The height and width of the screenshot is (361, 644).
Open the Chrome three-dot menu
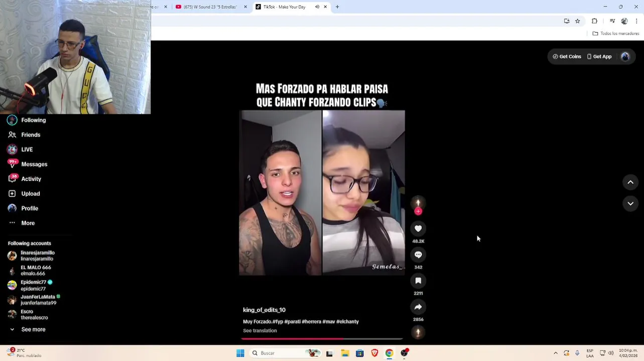pos(636,21)
